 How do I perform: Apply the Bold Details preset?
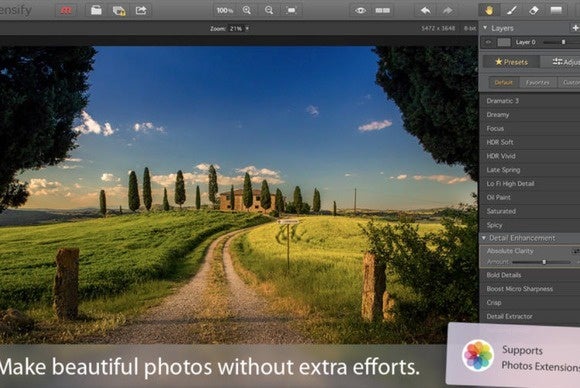[530, 275]
